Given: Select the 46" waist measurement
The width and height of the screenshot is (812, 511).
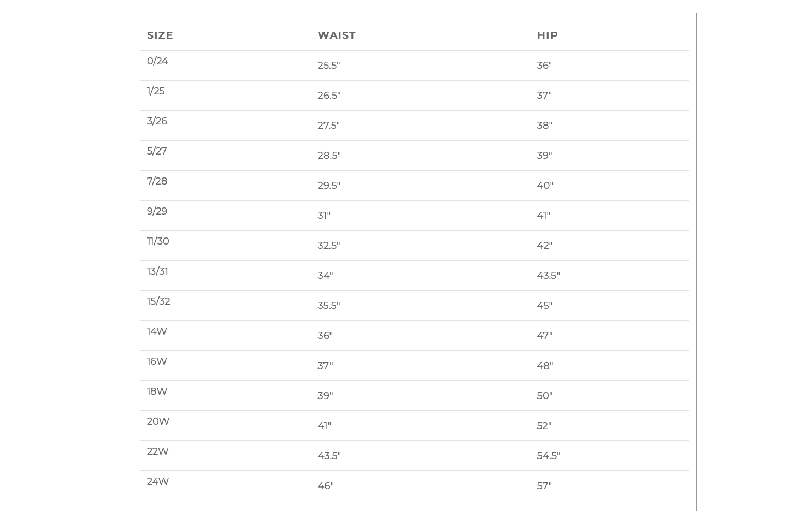Looking at the screenshot, I should coord(326,486).
